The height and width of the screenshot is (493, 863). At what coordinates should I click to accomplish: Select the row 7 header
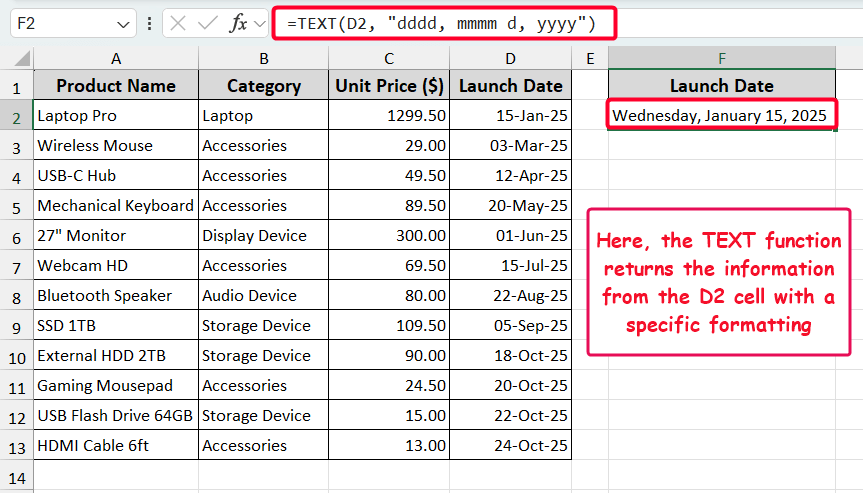point(16,266)
